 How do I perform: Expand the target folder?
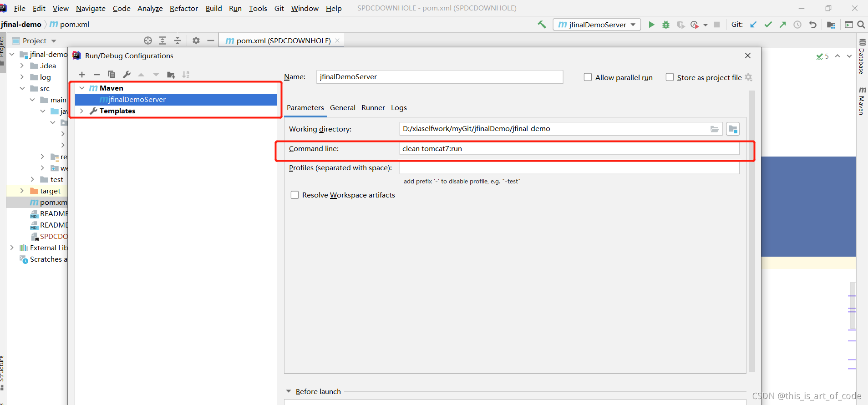pyautogui.click(x=22, y=191)
